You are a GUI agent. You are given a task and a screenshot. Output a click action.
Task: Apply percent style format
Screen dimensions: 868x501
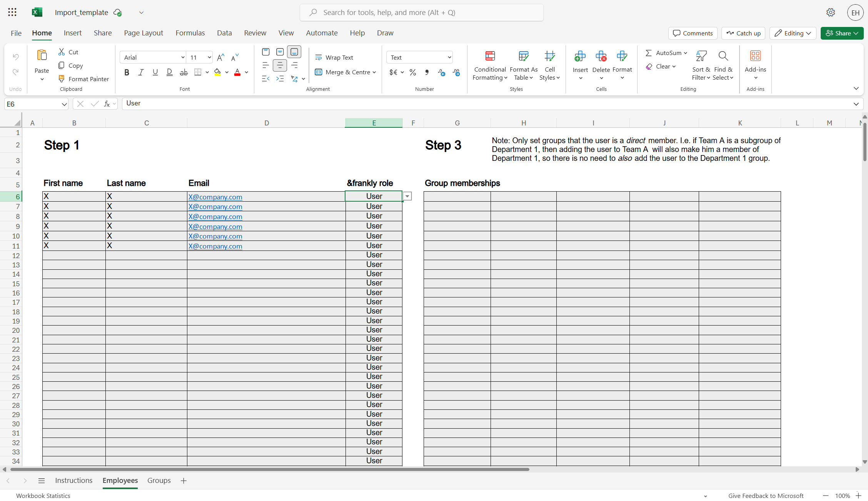(x=413, y=72)
